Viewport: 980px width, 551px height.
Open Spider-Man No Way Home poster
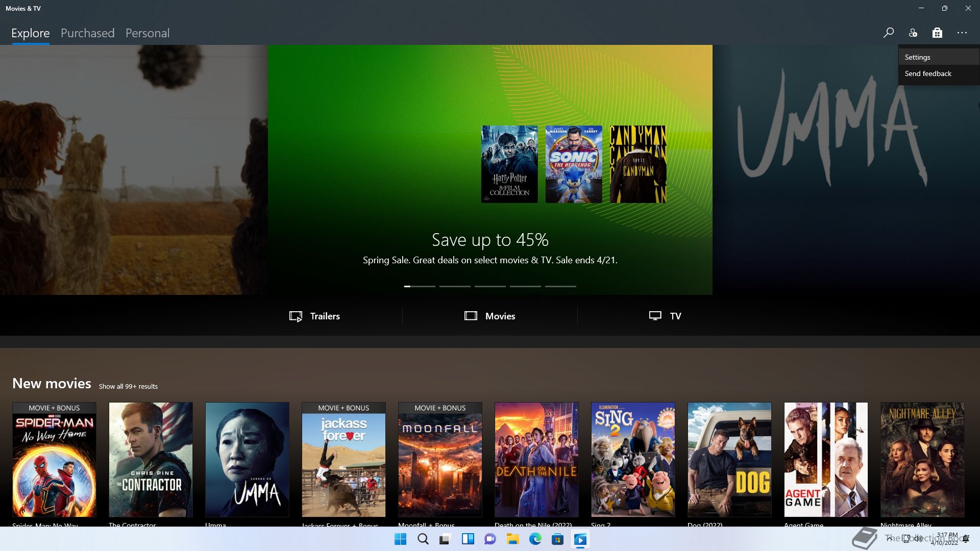[54, 460]
